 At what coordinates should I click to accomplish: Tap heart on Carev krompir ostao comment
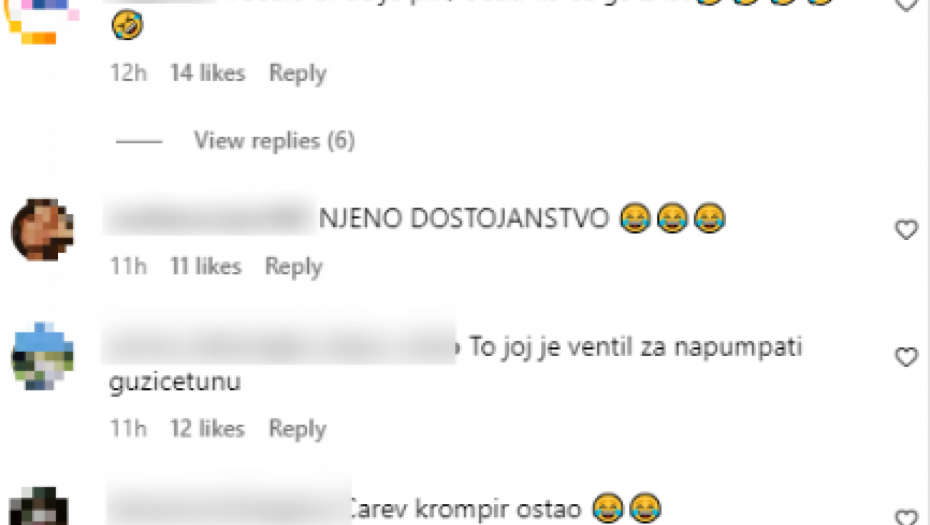[x=906, y=517]
